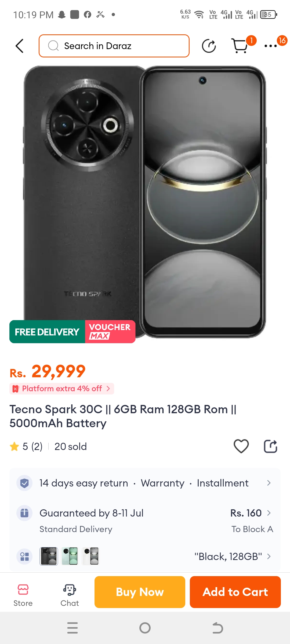The height and width of the screenshot is (644, 290).
Task: Add product to wishlist with heart icon
Action: [x=241, y=447]
